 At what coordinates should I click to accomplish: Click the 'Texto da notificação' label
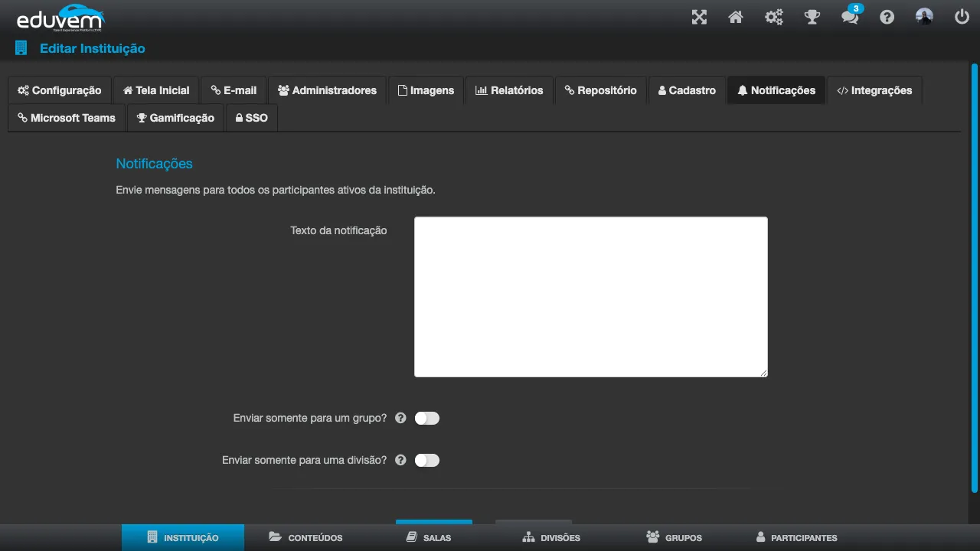click(x=338, y=230)
